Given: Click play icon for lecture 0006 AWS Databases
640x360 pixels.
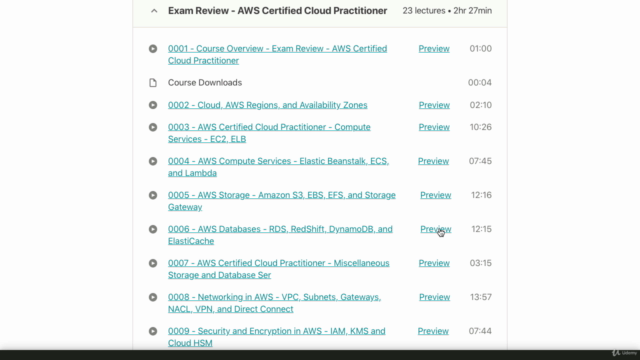Looking at the screenshot, I should 153,229.
